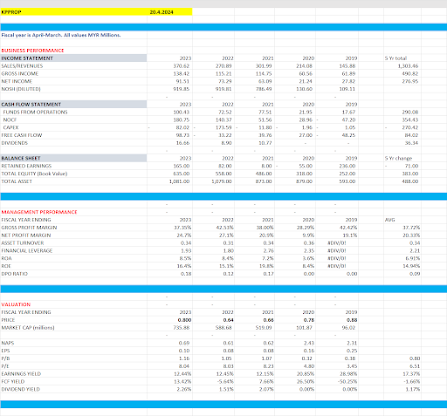Click the ASSET TURNOVER label
Screen dimensions: 447x416
coord(23,243)
